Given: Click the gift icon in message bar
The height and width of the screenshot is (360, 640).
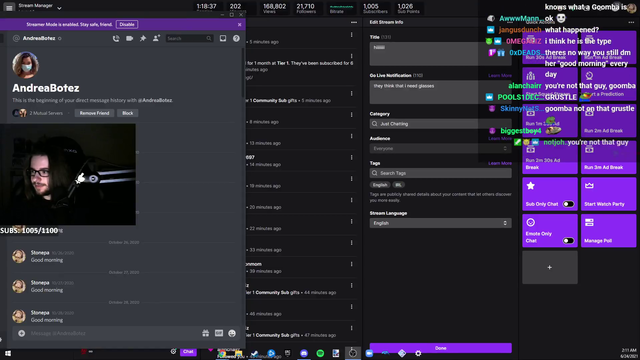Looking at the screenshot, I should tap(206, 333).
